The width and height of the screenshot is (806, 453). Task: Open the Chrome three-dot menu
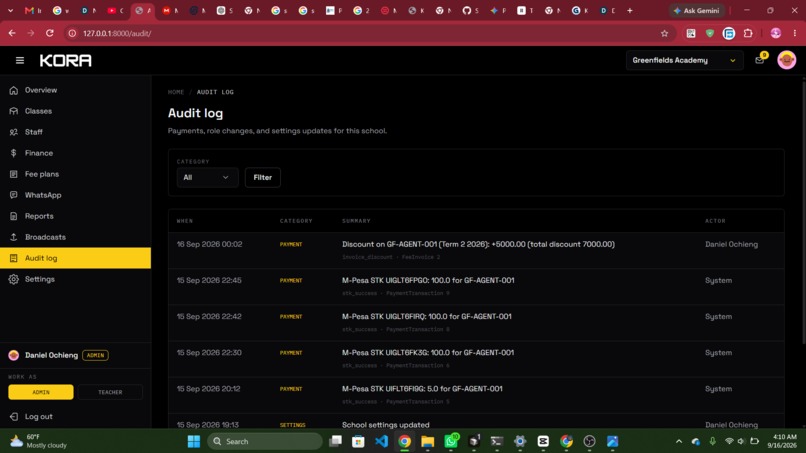point(795,33)
